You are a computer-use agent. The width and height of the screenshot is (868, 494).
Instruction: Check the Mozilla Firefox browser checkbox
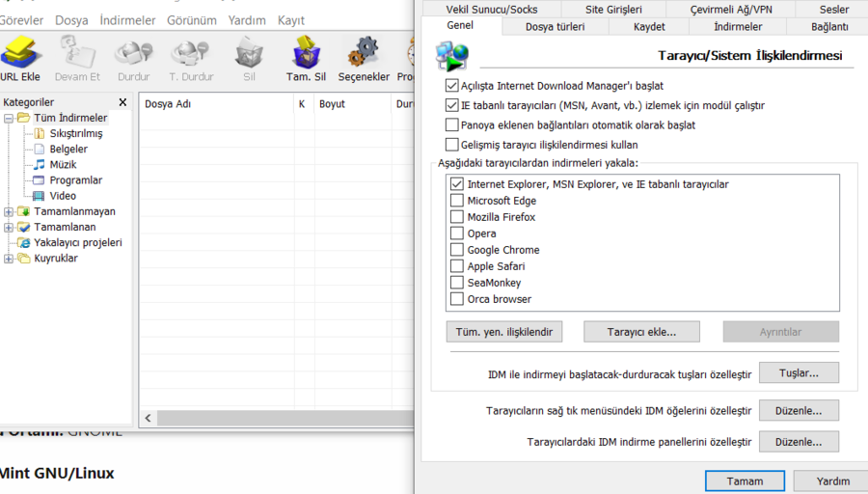click(x=457, y=216)
